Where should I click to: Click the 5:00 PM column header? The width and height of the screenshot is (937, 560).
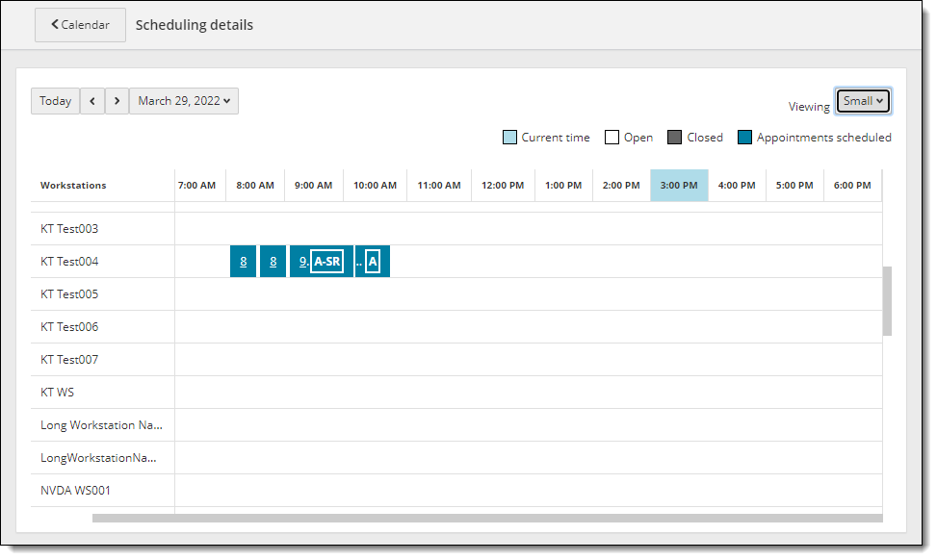click(794, 185)
